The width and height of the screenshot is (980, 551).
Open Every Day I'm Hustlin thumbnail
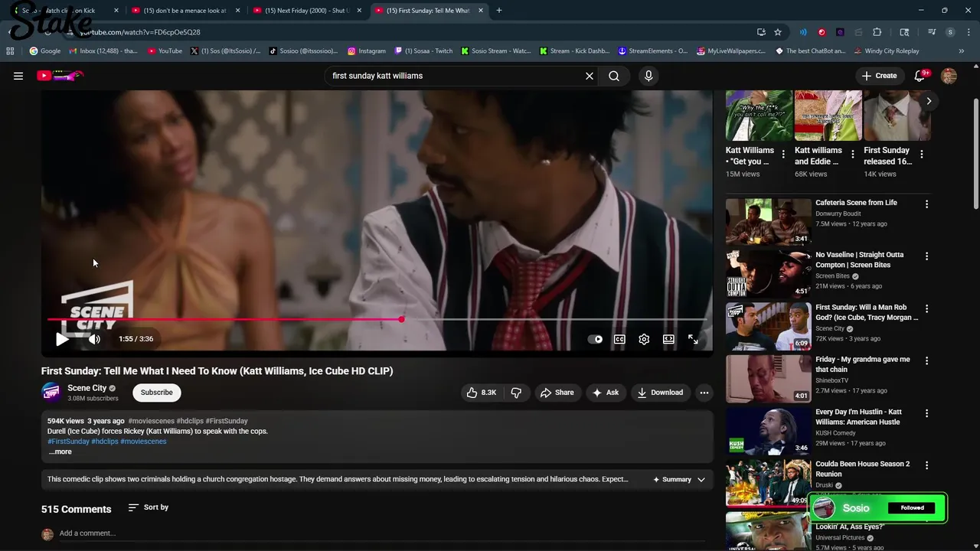tap(768, 430)
